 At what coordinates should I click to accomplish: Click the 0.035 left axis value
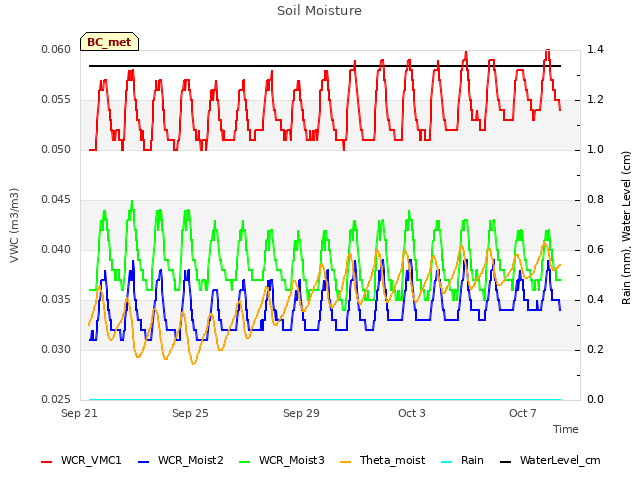tap(56, 300)
